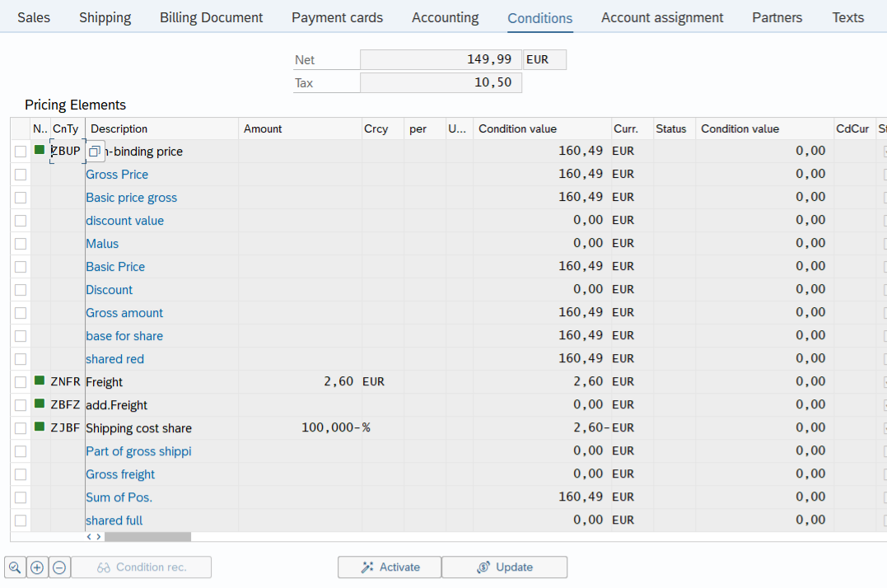
Task: Open the value help icon beside ZBUP
Action: coord(95,151)
